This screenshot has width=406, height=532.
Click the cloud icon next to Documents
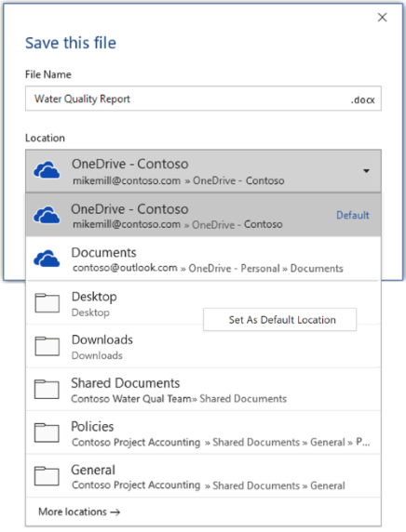tap(47, 259)
